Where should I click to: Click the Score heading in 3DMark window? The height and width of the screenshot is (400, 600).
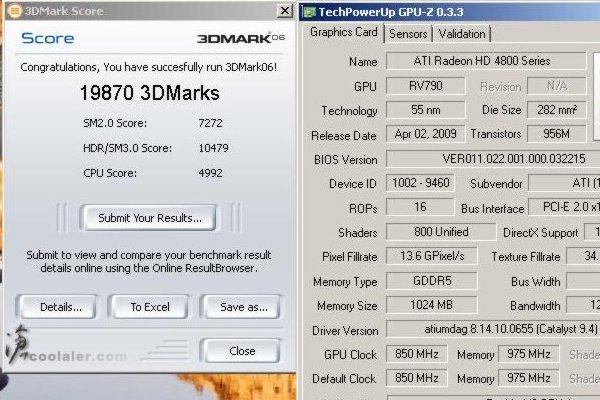(47, 38)
